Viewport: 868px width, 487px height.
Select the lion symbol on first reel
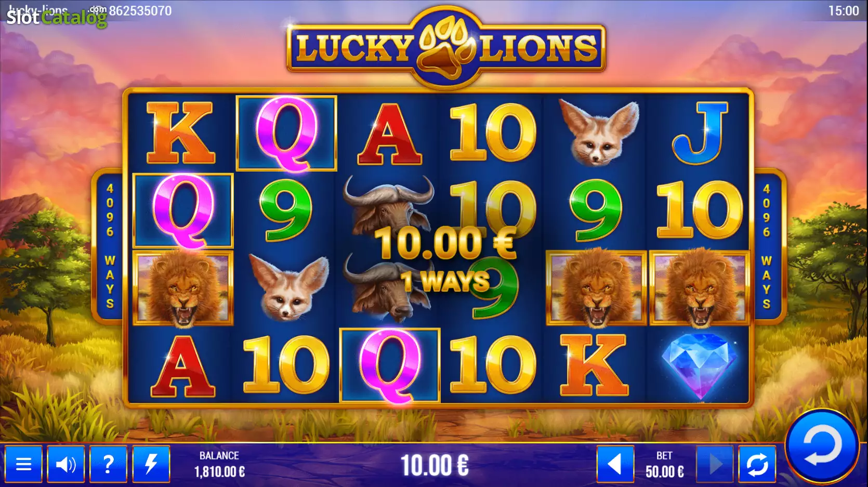182,288
